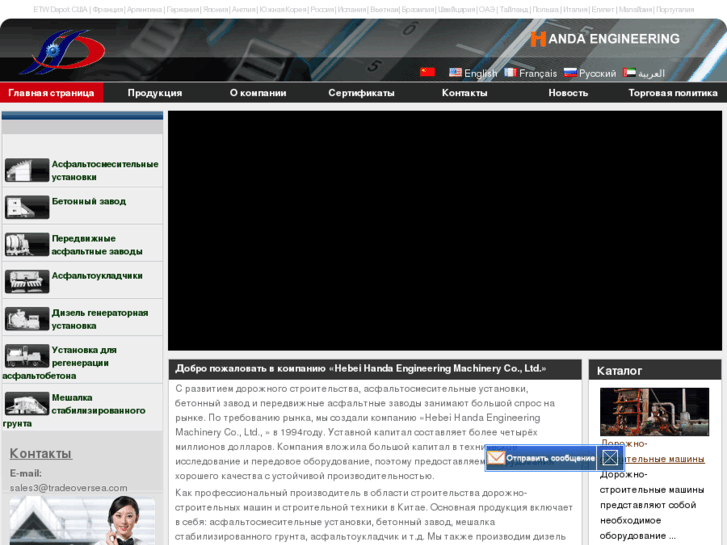Open the Асфальтосмесительные установки thumbnail icon

pyautogui.click(x=27, y=170)
